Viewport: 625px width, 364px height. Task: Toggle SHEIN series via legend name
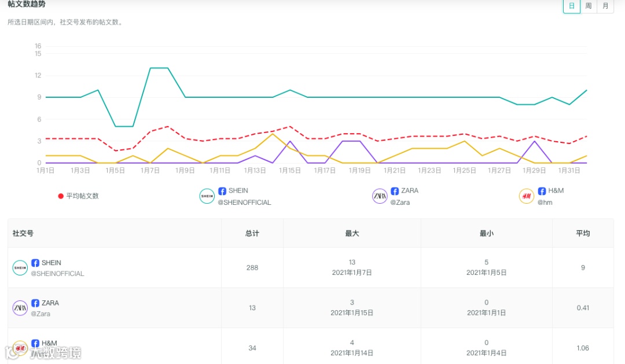point(238,191)
